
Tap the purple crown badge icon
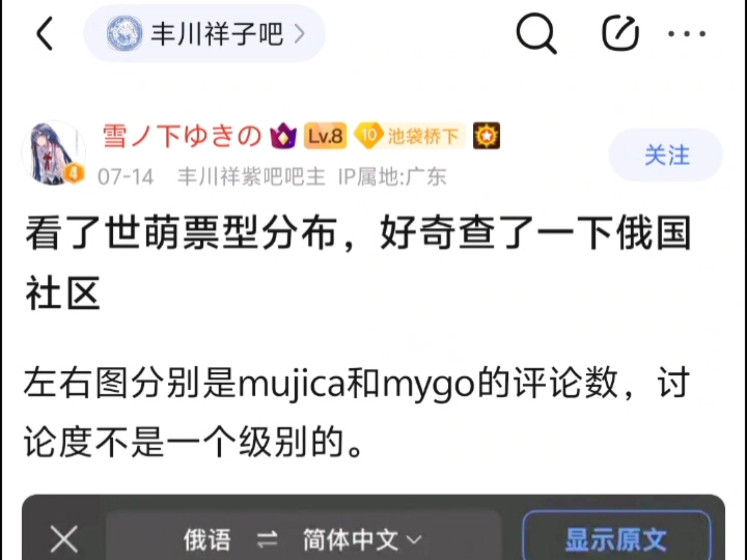(x=283, y=136)
